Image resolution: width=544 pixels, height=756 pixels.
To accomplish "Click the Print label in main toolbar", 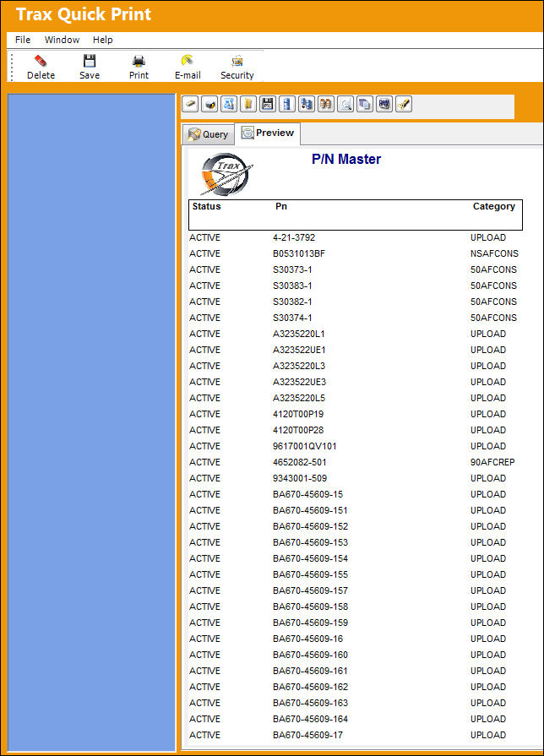I will [x=139, y=75].
